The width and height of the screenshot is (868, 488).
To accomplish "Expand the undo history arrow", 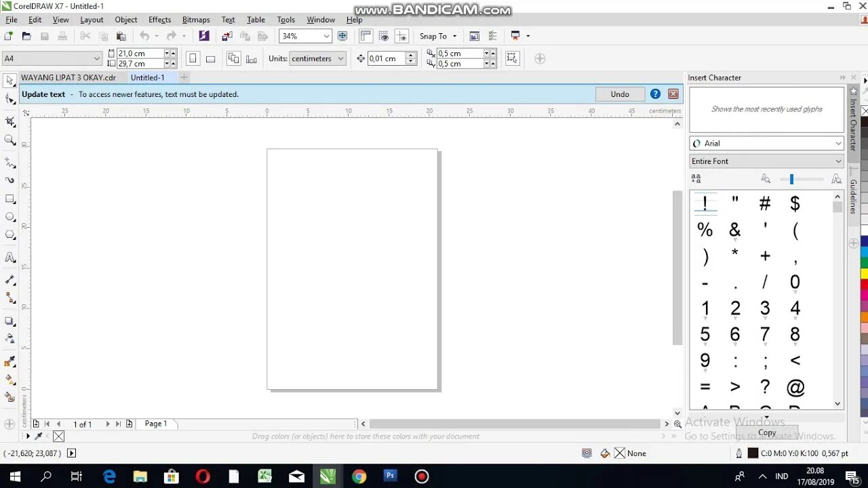I will tap(157, 36).
